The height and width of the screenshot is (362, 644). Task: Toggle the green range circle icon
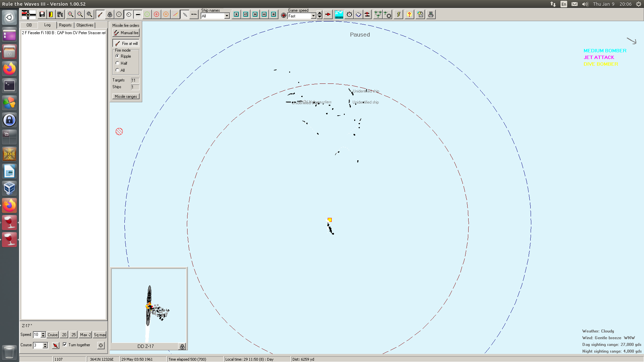click(147, 14)
